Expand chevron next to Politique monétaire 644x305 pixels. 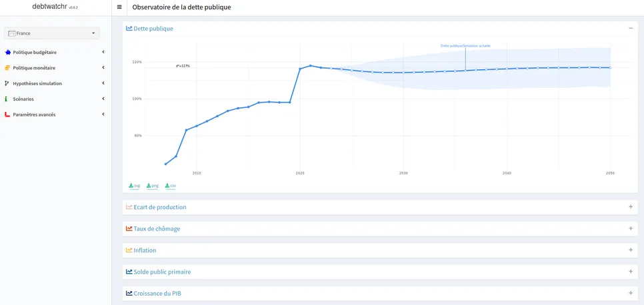(x=103, y=68)
